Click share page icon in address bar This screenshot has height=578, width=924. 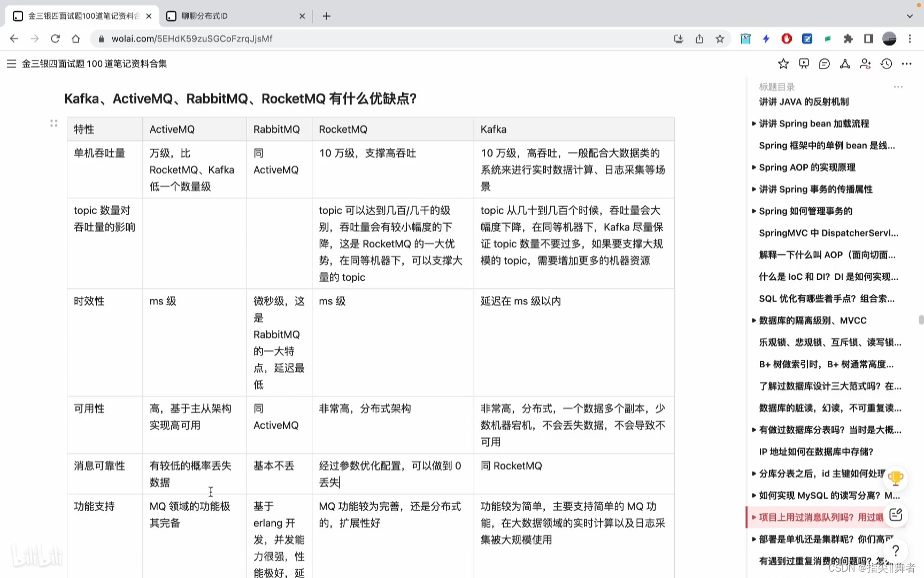click(699, 39)
